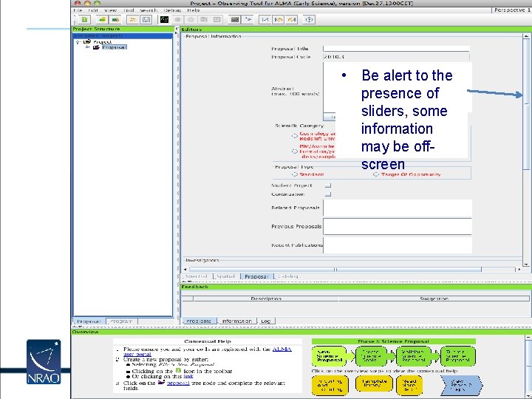Follow the ALMA user portal link

coord(282,349)
